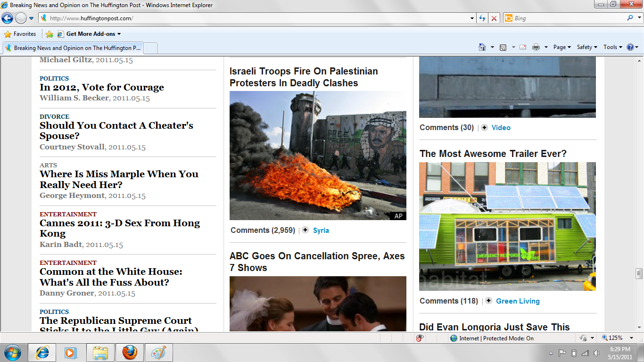Click Comments (30) link

[447, 127]
